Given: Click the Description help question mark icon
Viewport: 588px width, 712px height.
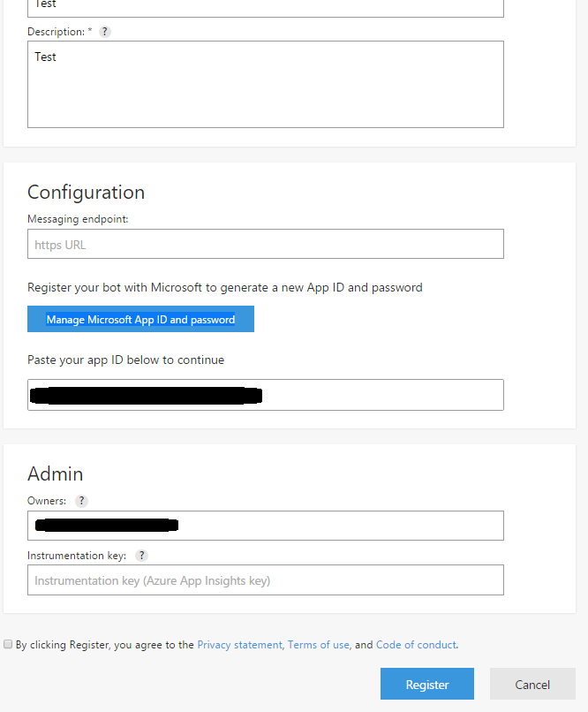Looking at the screenshot, I should [105, 32].
